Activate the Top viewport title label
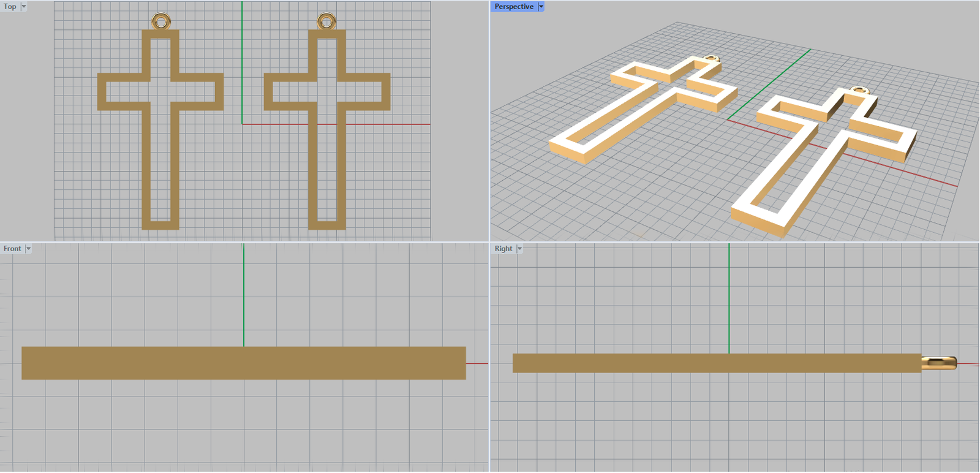980x473 pixels. point(10,7)
